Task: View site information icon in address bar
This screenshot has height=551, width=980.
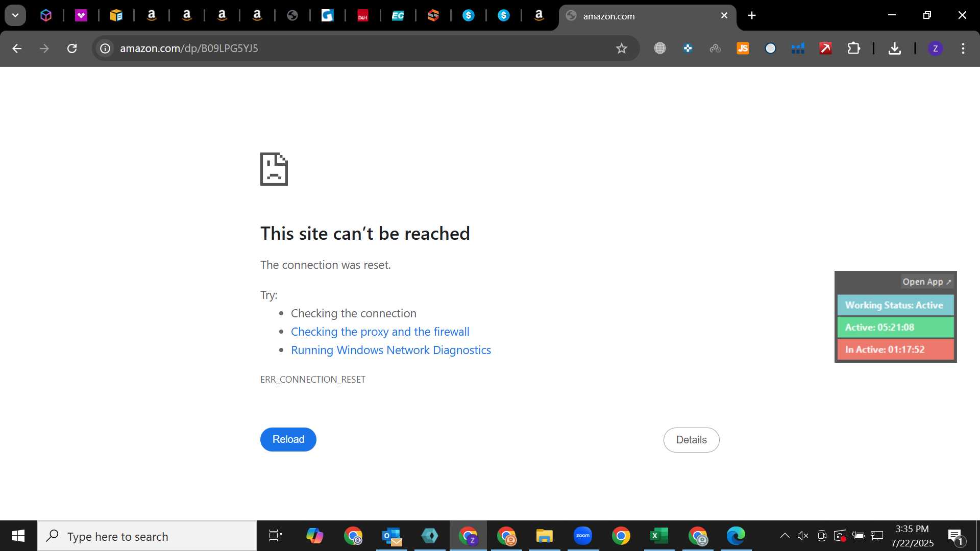Action: pos(105,48)
